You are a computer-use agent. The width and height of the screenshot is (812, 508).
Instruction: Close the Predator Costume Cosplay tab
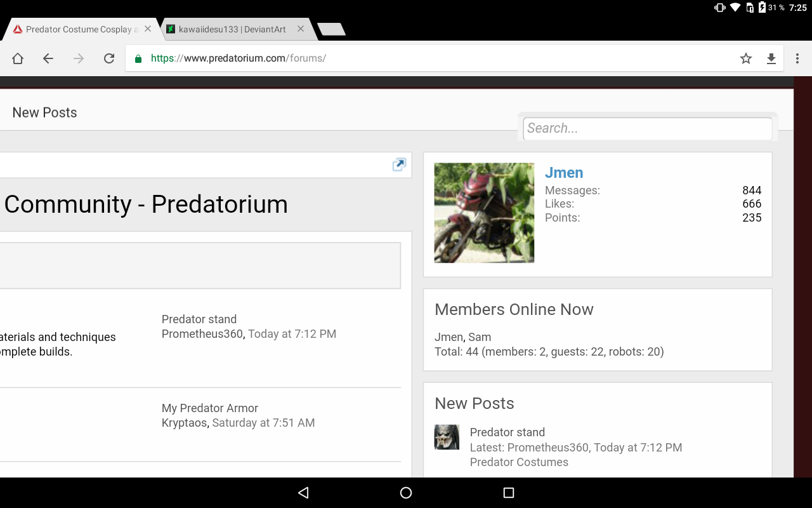(148, 29)
